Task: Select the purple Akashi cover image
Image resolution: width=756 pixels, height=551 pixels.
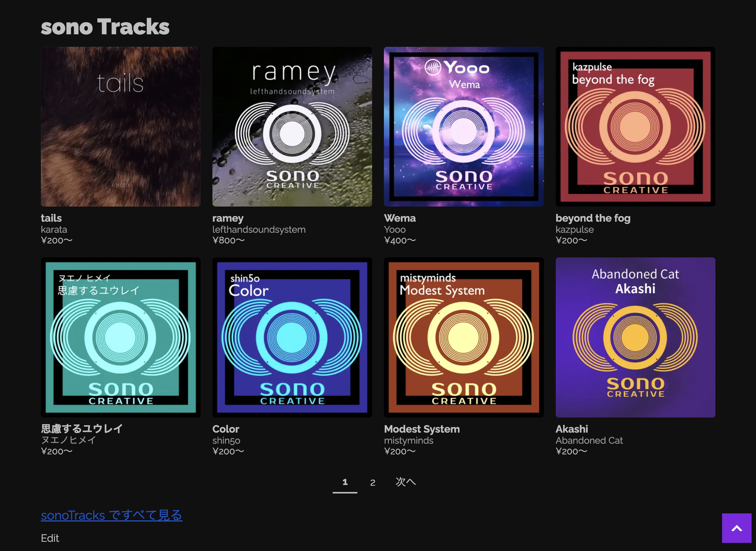Action: [635, 337]
